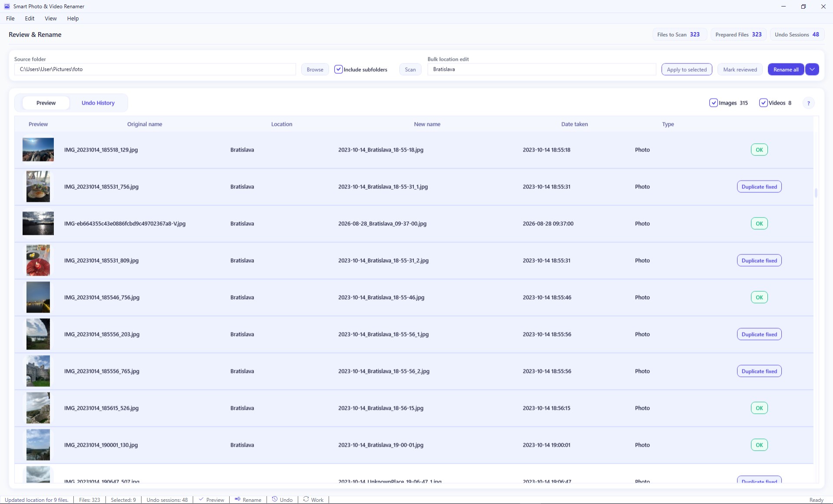Click Rename icon in the status bar
The width and height of the screenshot is (833, 504).
coord(237,500)
